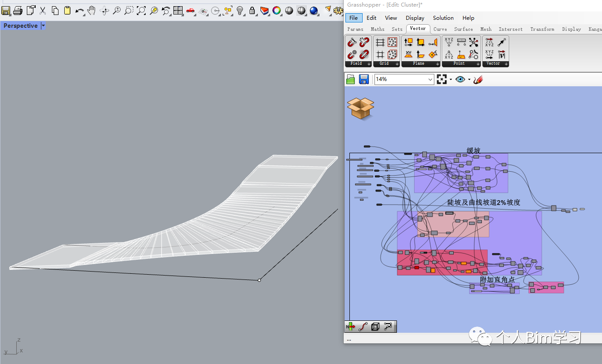Click the Lock objects padlock icon

click(x=252, y=10)
